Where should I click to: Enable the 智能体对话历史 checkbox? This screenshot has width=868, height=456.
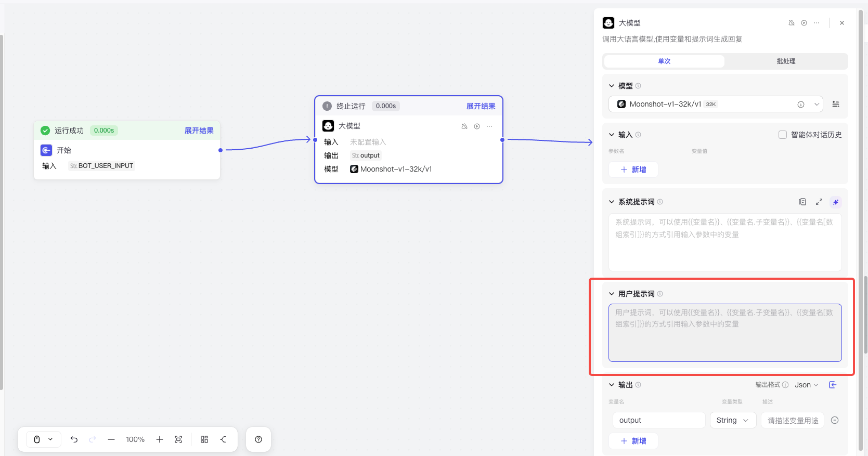pyautogui.click(x=782, y=135)
